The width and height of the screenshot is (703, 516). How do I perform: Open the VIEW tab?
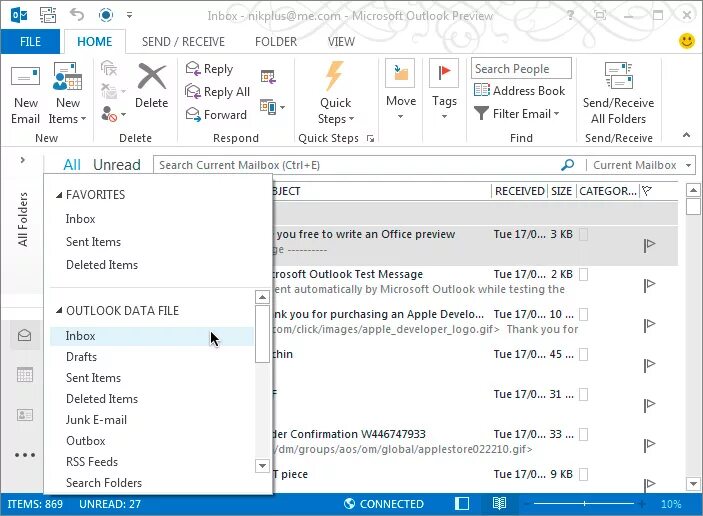(x=341, y=42)
